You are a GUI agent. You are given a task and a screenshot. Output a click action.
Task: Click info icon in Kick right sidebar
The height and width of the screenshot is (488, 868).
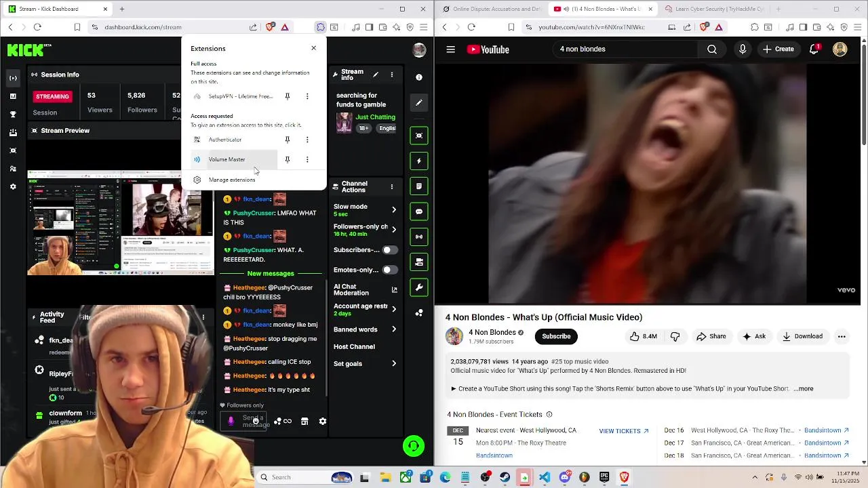(419, 77)
